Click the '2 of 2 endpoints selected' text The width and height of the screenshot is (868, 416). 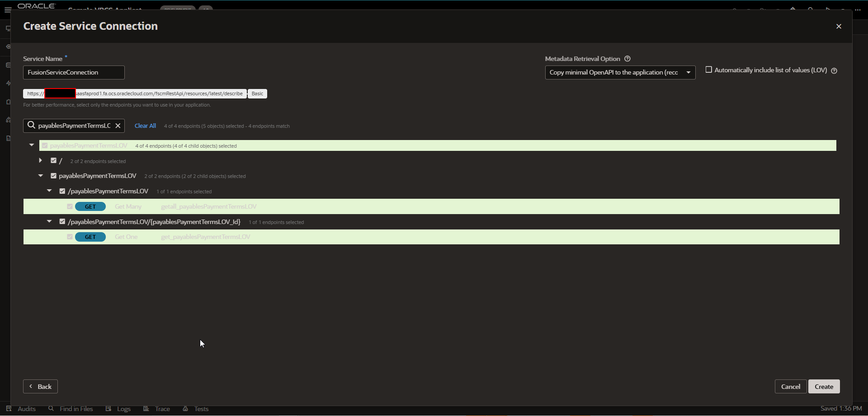pos(98,161)
